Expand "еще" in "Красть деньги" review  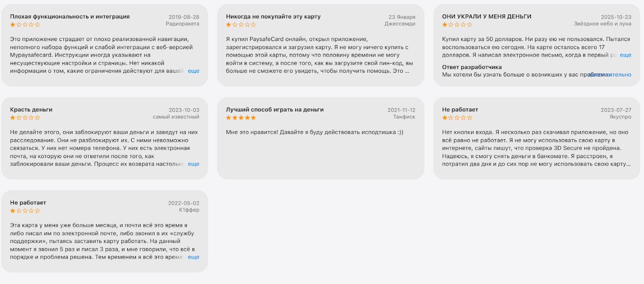(193, 164)
